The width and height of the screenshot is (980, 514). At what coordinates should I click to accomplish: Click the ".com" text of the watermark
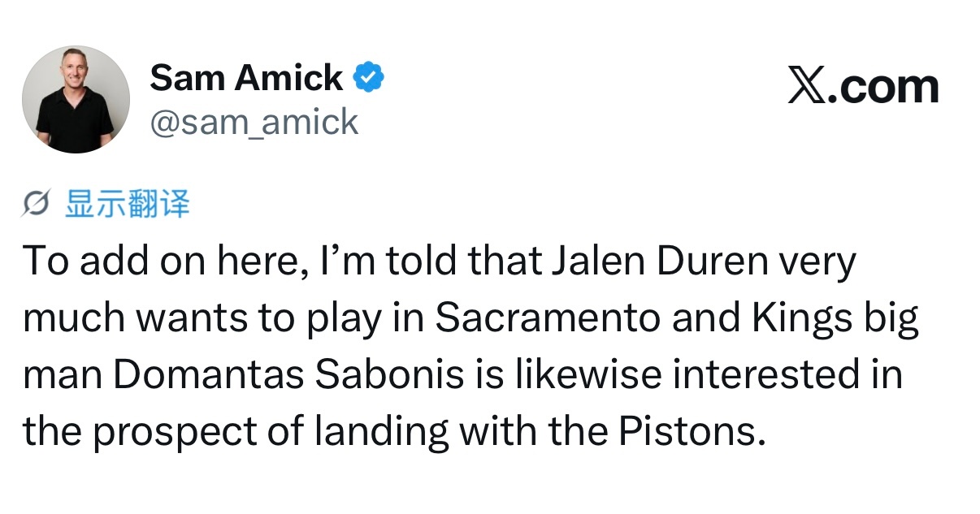(x=884, y=86)
